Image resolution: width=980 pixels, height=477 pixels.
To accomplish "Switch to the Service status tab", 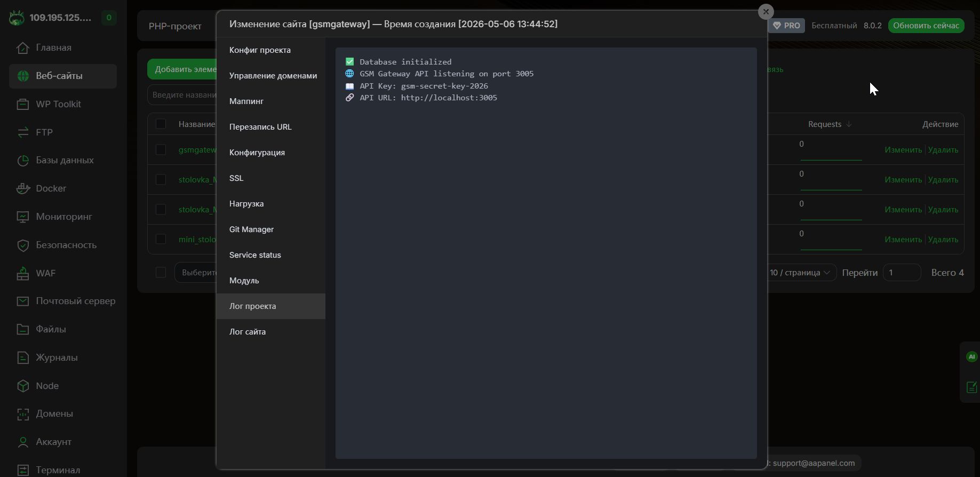I will [255, 255].
